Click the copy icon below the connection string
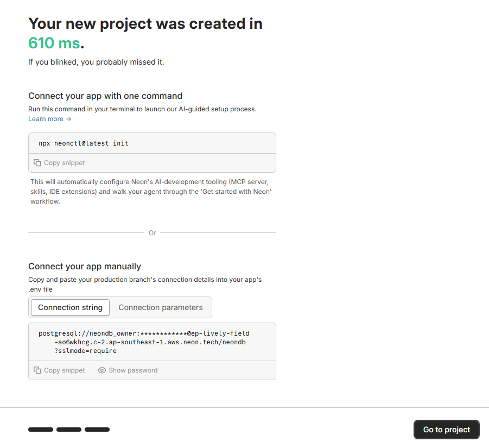Image resolution: width=489 pixels, height=448 pixels. (37, 370)
